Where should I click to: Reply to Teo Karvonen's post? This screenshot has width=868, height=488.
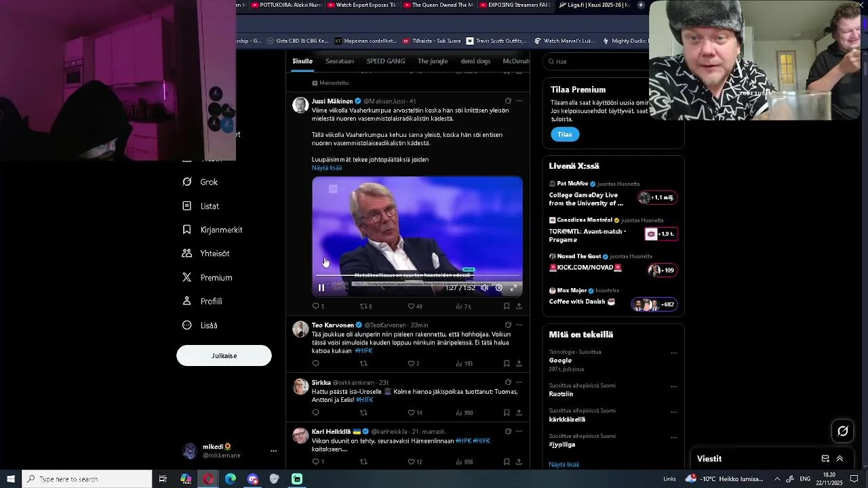click(x=315, y=364)
